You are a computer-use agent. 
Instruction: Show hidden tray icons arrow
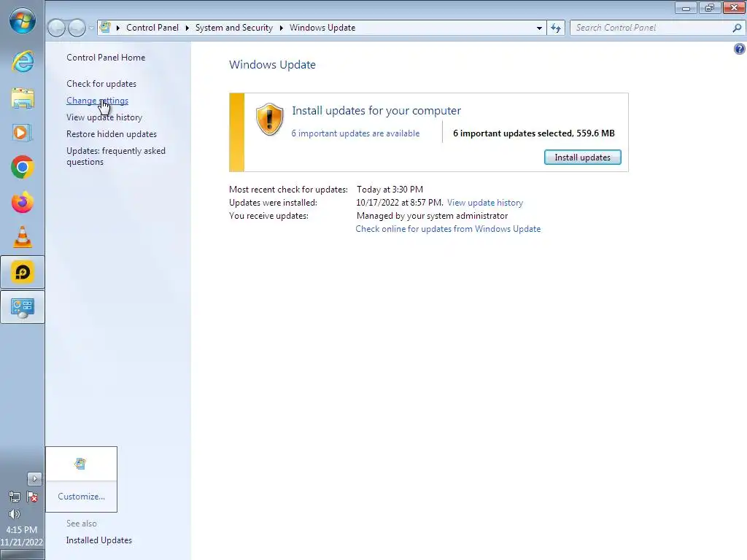tap(34, 478)
